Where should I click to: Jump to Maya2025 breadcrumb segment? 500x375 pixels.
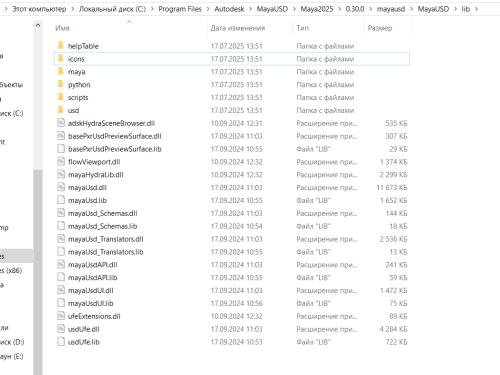(x=317, y=9)
